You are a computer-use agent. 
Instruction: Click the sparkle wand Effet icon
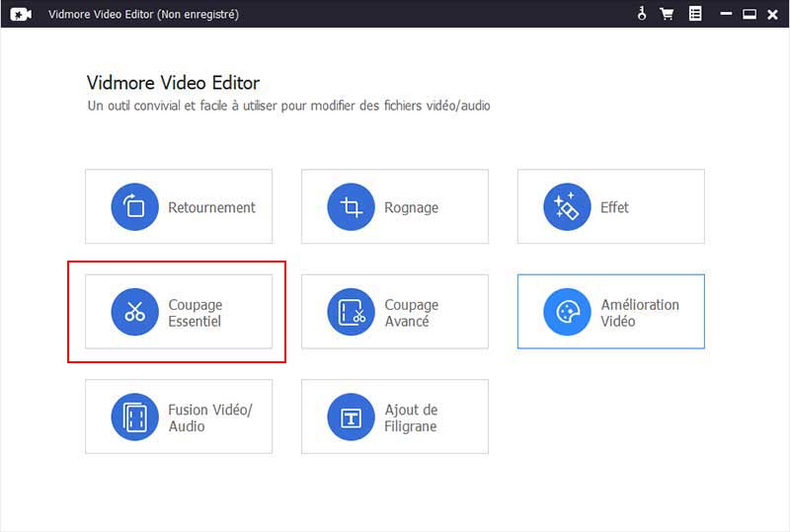tap(568, 207)
